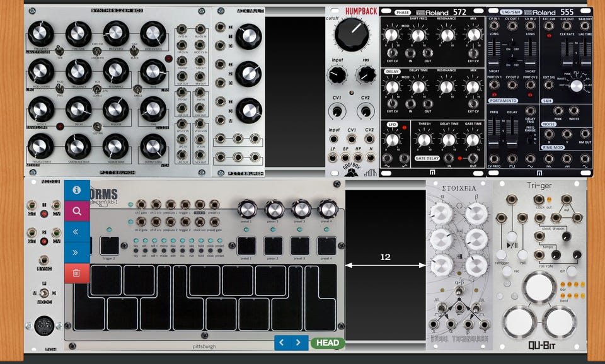Click Tri-ger roll button
605x364 pixels.
click(522, 254)
